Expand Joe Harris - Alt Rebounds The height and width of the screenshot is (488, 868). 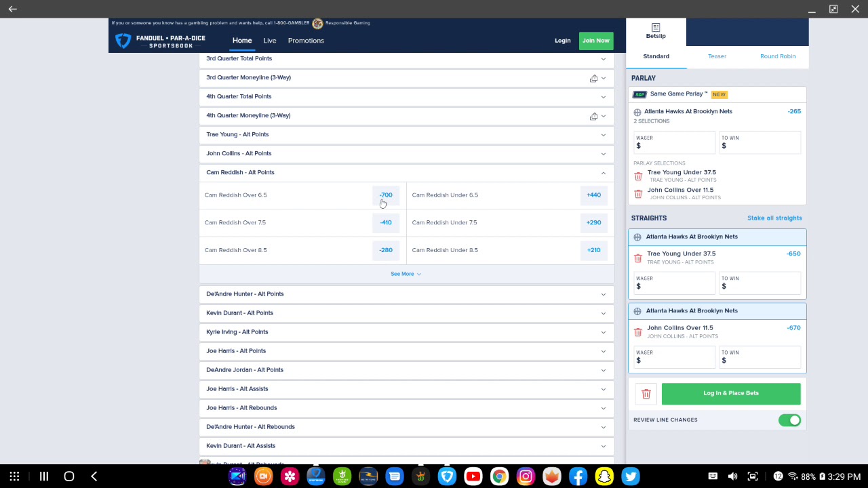pos(406,408)
